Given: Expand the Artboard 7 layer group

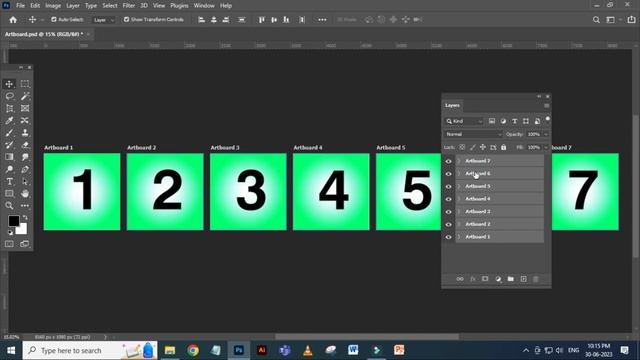Looking at the screenshot, I should click(x=459, y=161).
